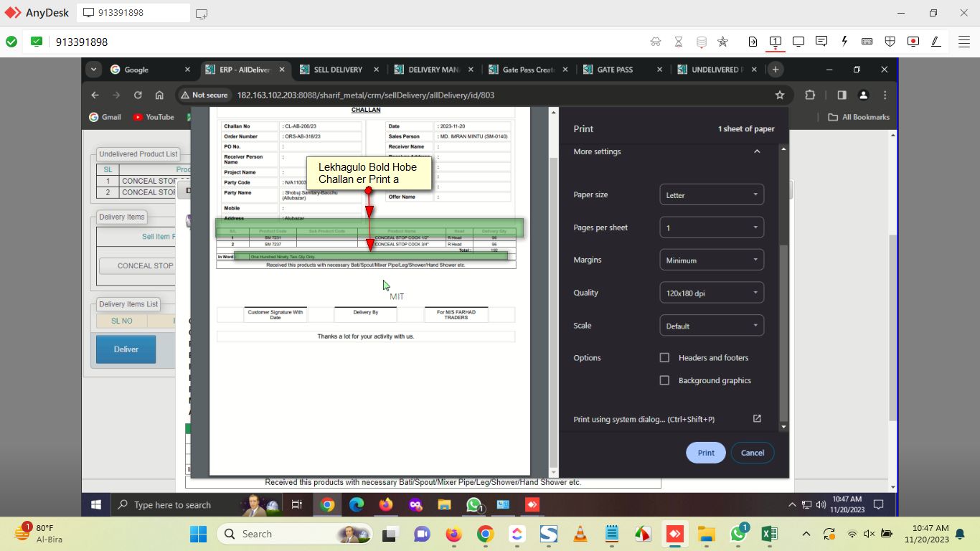Enable the Background graphics checkbox
The width and height of the screenshot is (980, 551).
click(664, 380)
